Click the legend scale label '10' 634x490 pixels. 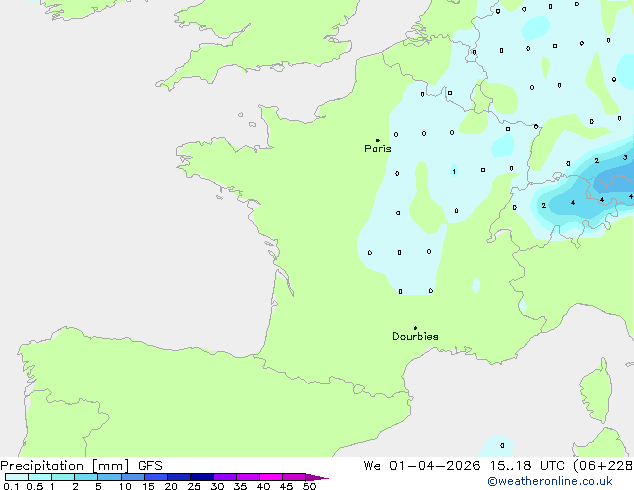click(x=125, y=486)
